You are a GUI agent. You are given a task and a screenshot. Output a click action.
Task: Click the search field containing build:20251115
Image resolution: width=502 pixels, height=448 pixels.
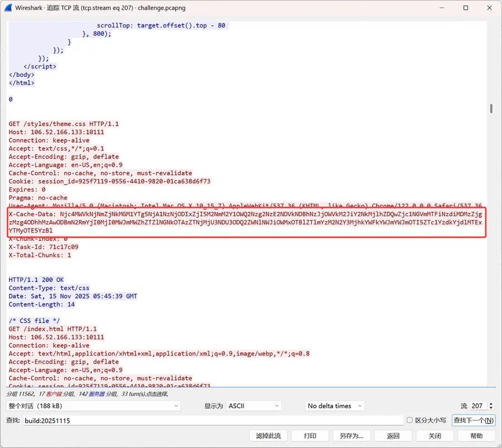coord(213,420)
